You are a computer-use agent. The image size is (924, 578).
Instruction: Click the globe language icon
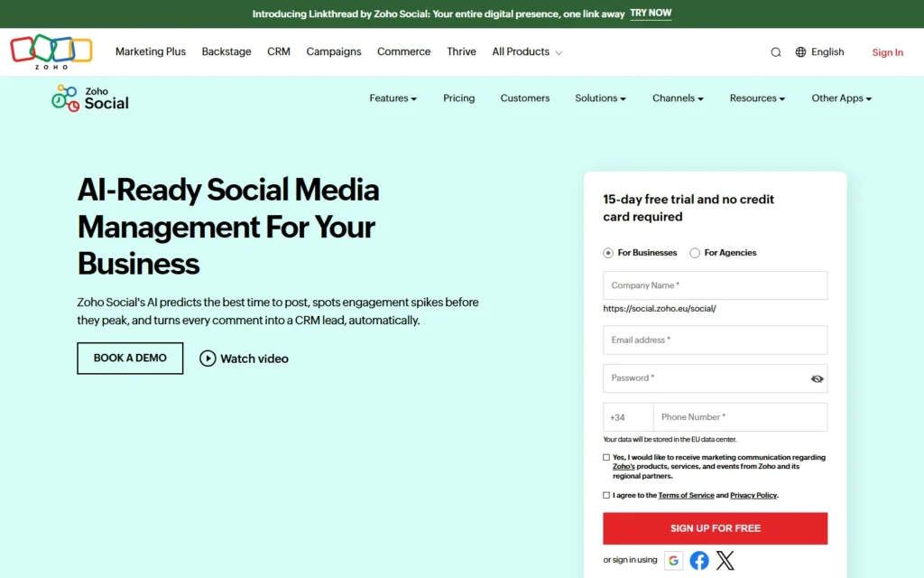point(800,51)
